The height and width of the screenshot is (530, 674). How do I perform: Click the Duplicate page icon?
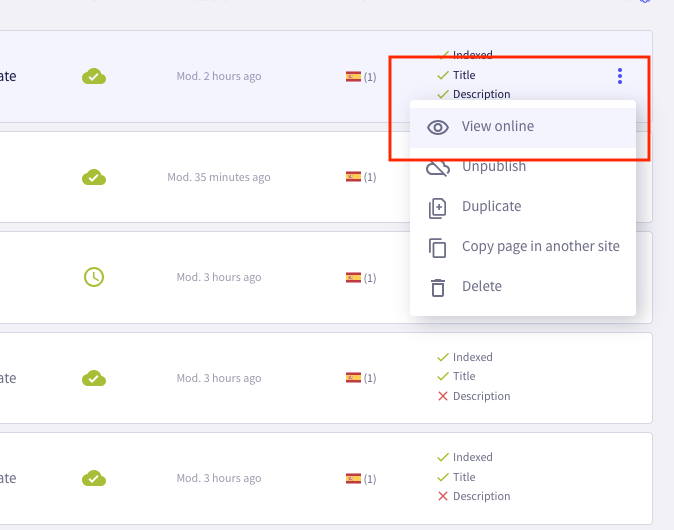437,207
